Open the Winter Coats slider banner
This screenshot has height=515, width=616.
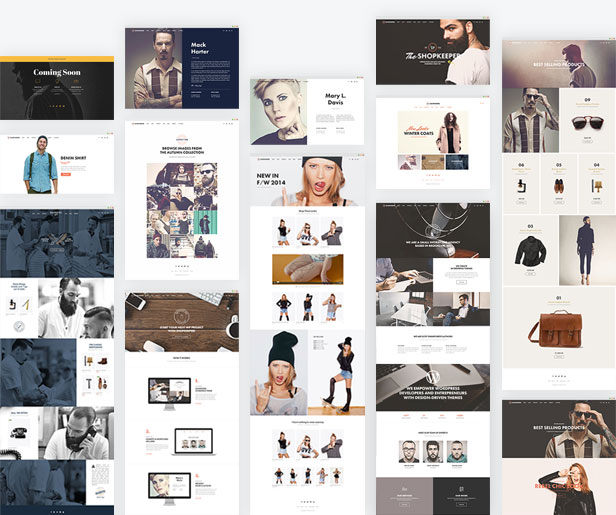click(x=433, y=130)
